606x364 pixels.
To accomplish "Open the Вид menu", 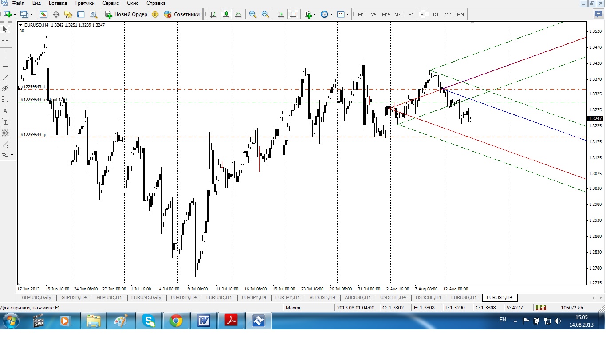I will click(36, 3).
